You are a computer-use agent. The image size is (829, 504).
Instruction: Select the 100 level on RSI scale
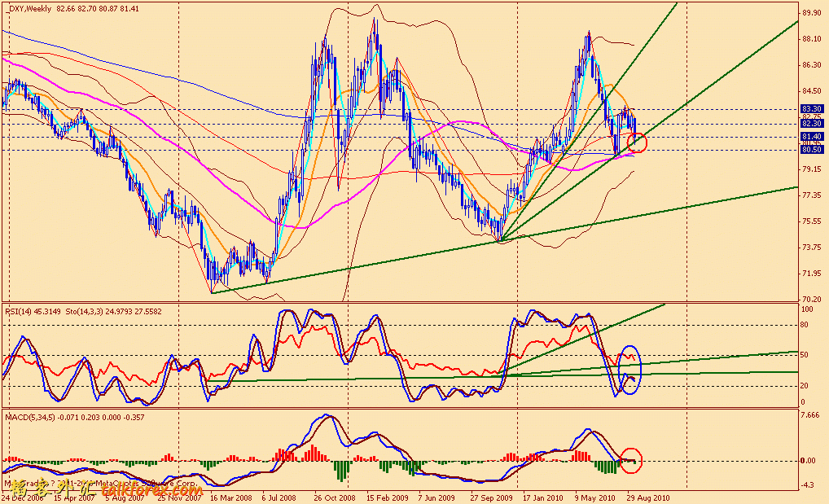[x=807, y=309]
